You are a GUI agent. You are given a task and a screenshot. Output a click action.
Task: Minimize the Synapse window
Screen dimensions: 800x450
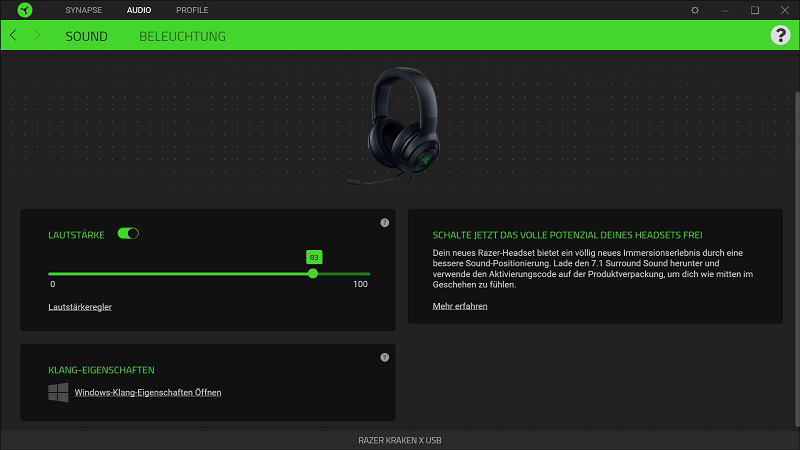coord(725,10)
